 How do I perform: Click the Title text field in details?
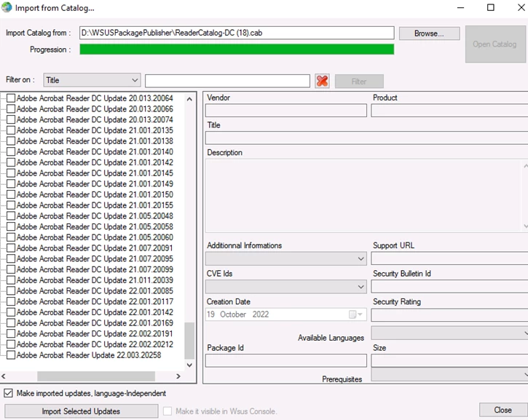tap(367, 138)
